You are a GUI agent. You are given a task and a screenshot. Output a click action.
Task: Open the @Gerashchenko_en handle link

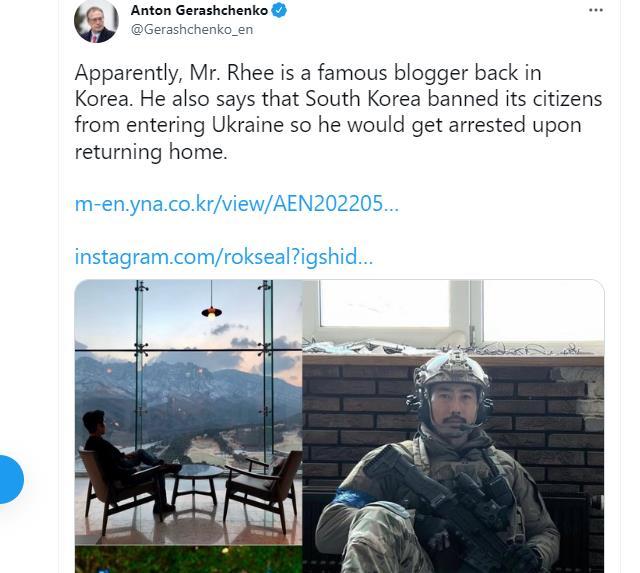point(192,29)
